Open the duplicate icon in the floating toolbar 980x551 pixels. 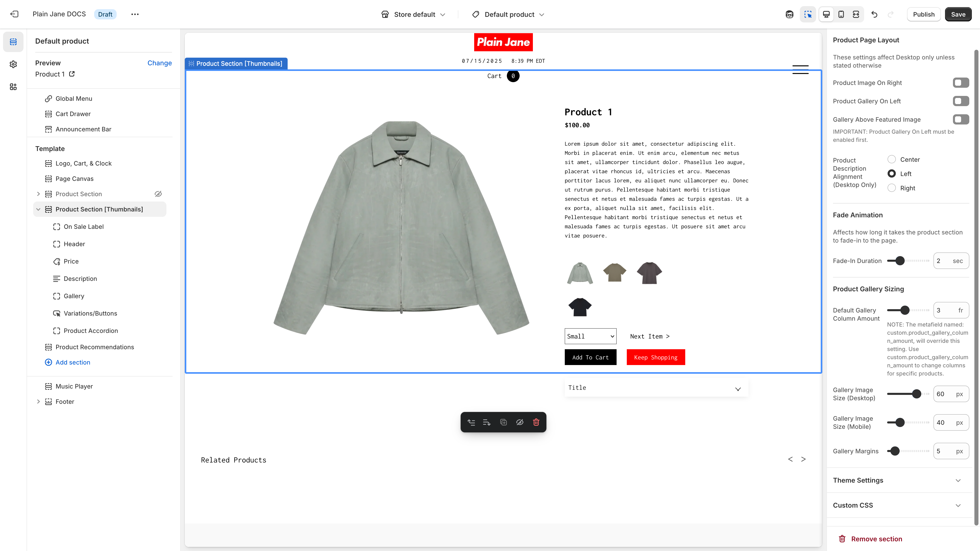coord(503,422)
